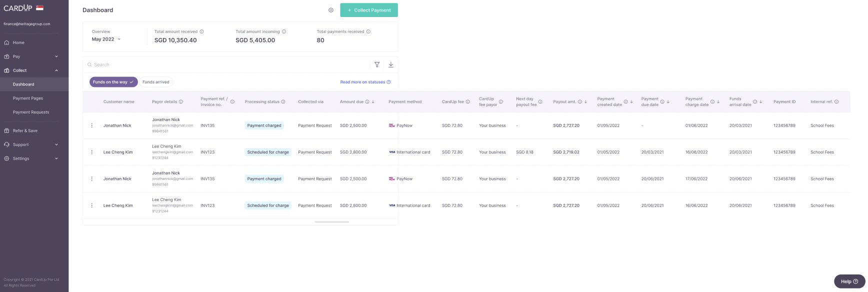868x292 pixels.
Task: Click the Search input field
Action: click(227, 64)
